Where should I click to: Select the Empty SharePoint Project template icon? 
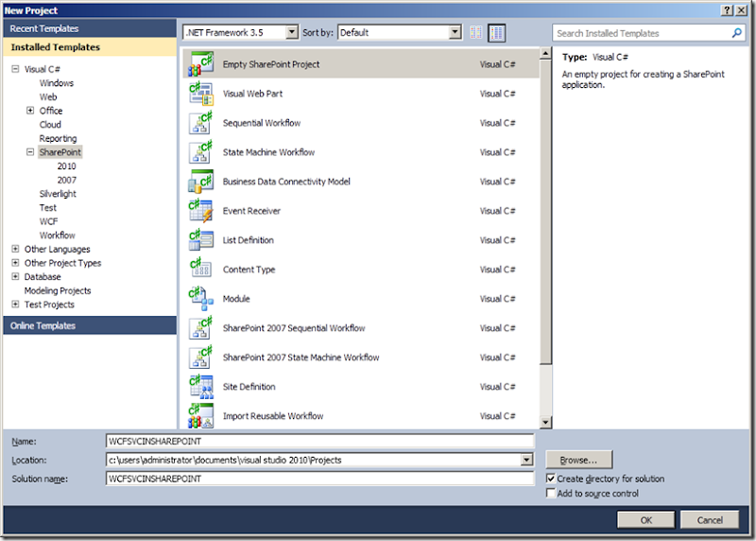(x=200, y=64)
